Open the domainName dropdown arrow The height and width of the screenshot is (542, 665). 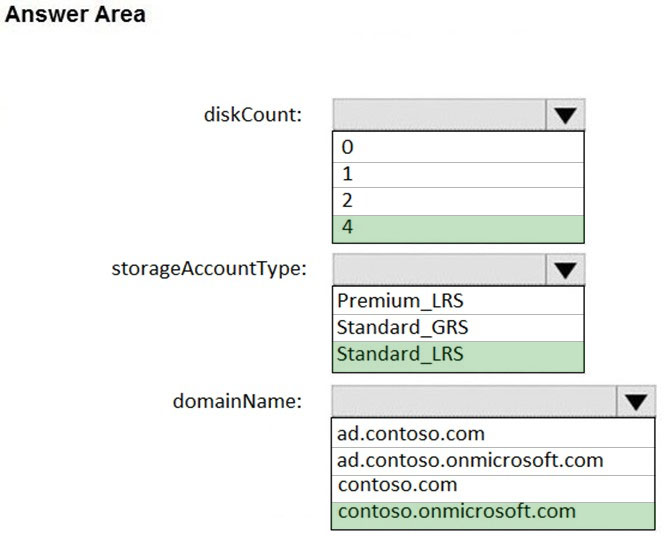(636, 401)
